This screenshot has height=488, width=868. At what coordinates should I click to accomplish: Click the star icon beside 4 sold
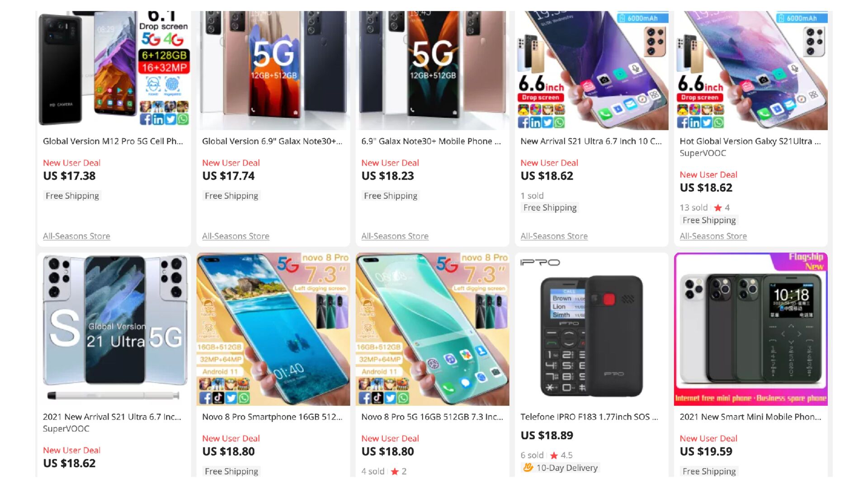(395, 472)
